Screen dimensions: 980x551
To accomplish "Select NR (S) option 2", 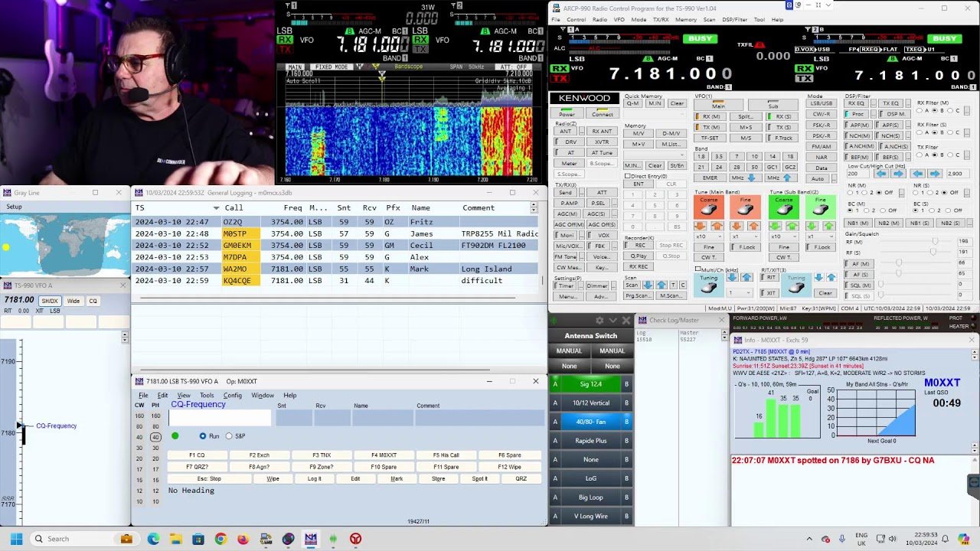I will coord(930,192).
